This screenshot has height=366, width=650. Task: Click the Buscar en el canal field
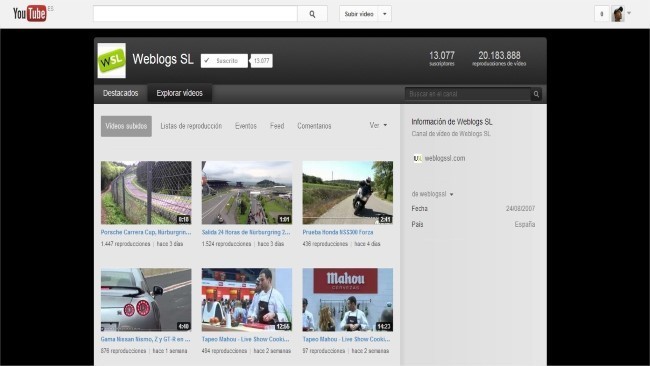pos(468,94)
